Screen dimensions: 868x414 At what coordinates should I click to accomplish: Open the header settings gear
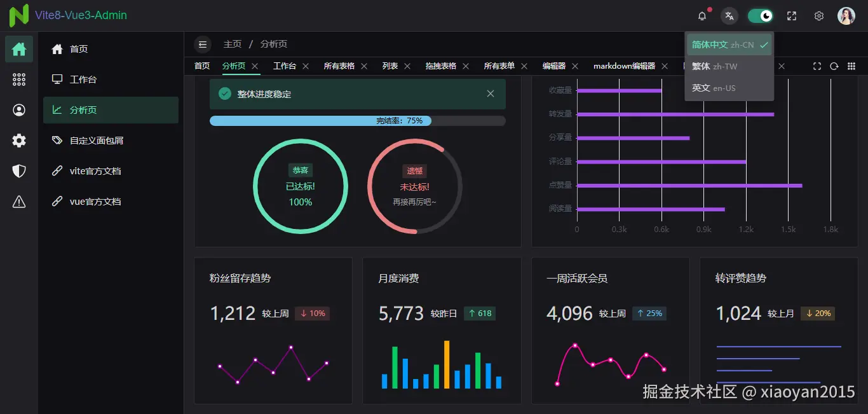819,16
